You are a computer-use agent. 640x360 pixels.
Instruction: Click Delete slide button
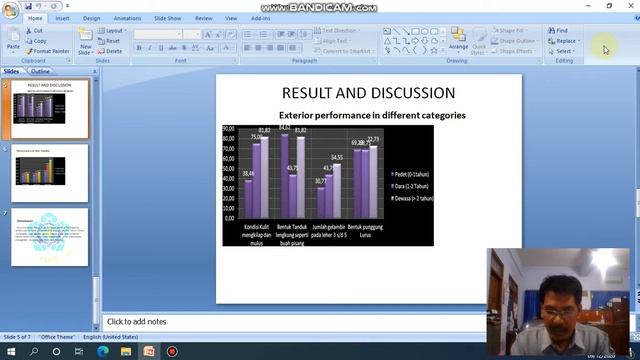[110, 51]
